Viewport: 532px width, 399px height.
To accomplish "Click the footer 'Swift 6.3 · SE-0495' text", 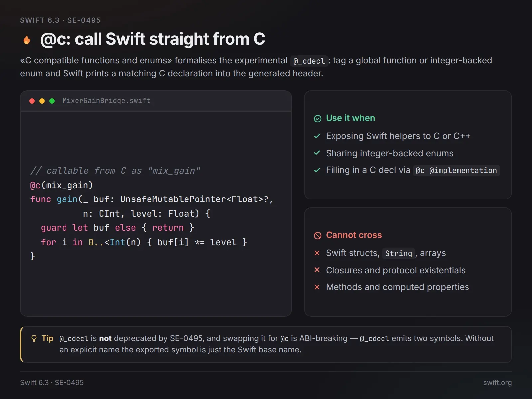I will (x=52, y=382).
